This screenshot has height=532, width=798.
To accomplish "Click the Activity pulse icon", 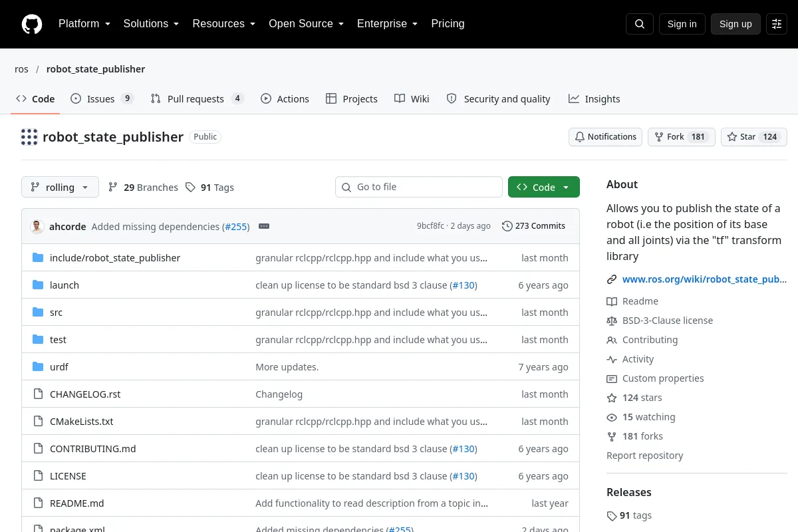I will (612, 359).
